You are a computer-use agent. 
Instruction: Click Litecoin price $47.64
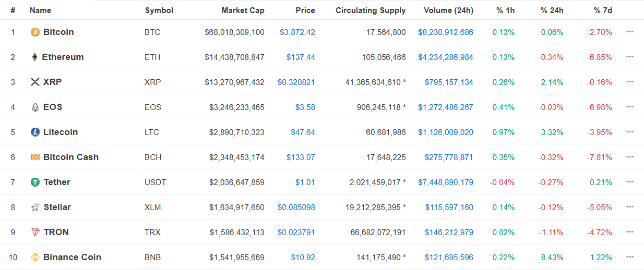tap(303, 132)
